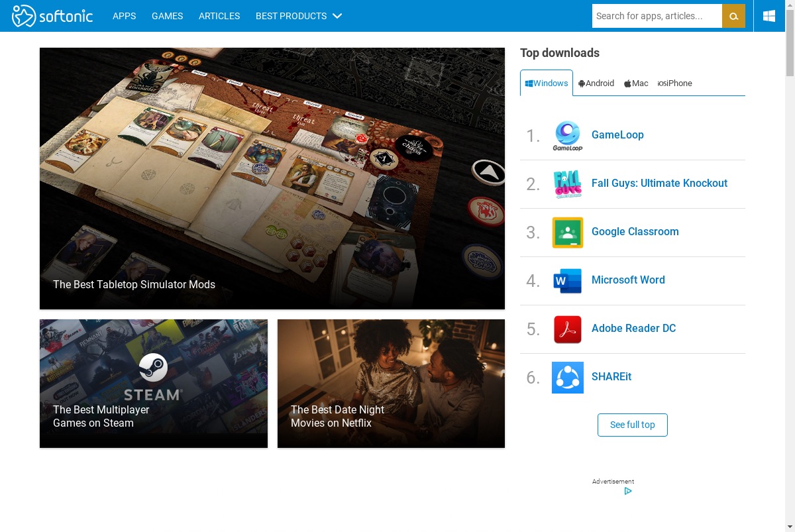795x532 pixels.
Task: Click the search magnifier button
Action: (x=733, y=16)
